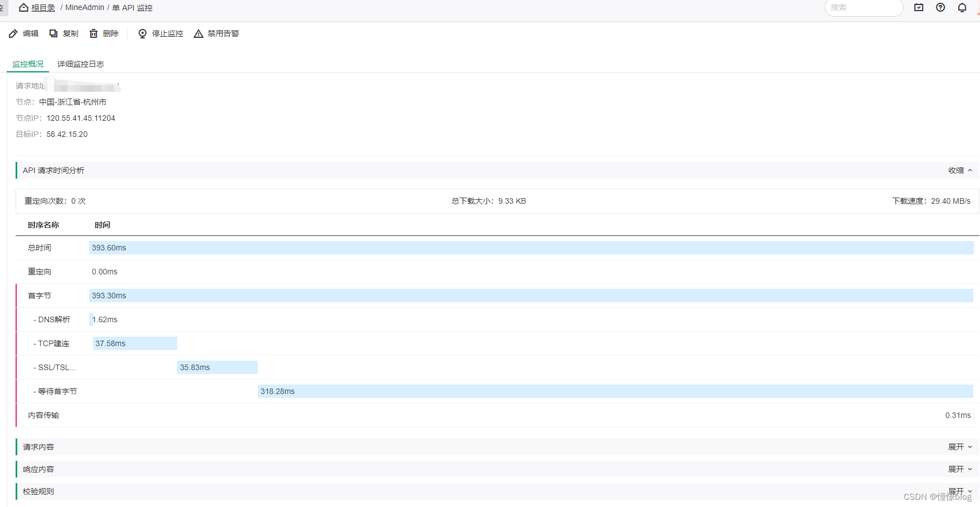Go to MineAdmin breadcrumb
The width and height of the screenshot is (980, 507).
85,8
